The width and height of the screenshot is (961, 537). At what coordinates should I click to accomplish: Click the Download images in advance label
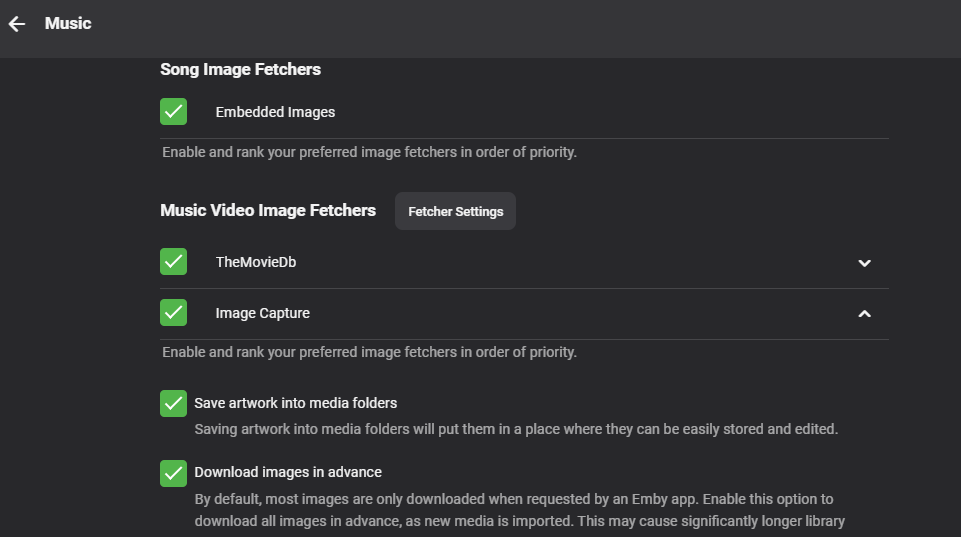coord(288,472)
